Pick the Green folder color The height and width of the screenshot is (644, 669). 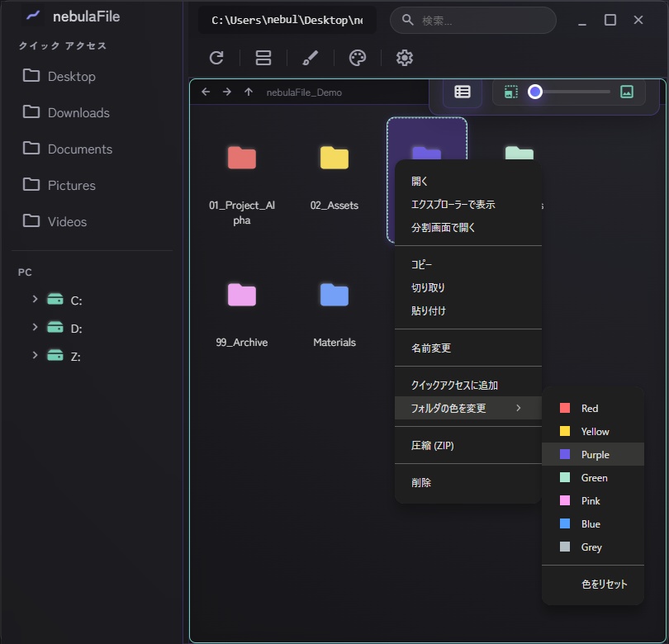pyautogui.click(x=593, y=478)
